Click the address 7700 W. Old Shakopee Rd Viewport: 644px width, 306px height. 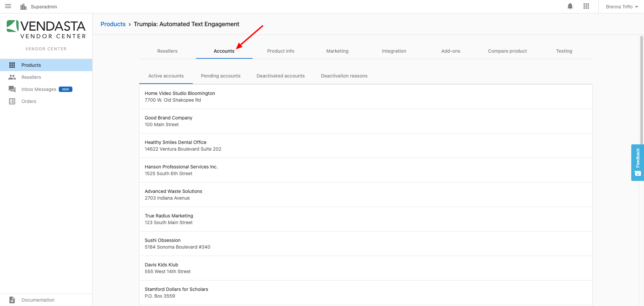click(x=173, y=100)
